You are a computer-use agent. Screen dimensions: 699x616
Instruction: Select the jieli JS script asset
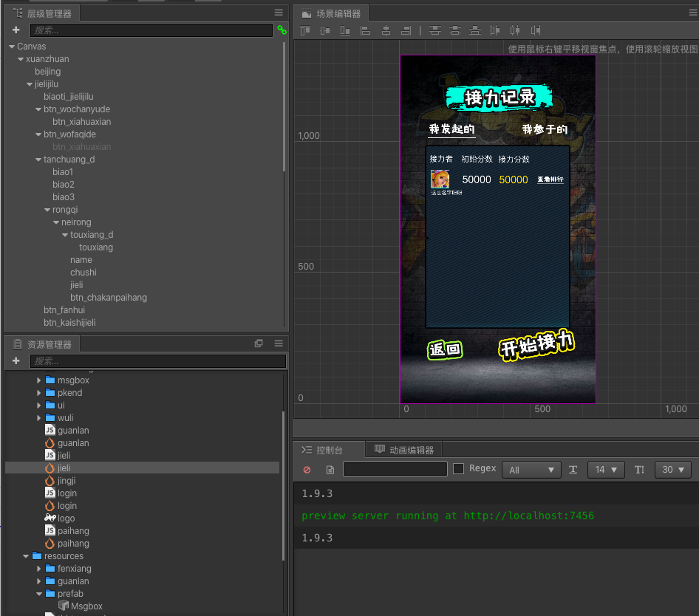click(x=58, y=456)
